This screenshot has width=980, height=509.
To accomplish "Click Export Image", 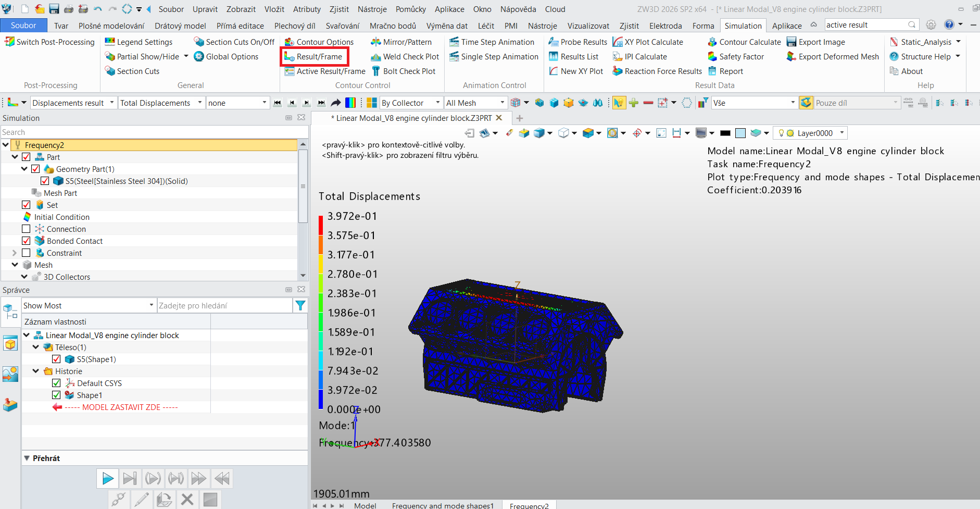I will [815, 42].
